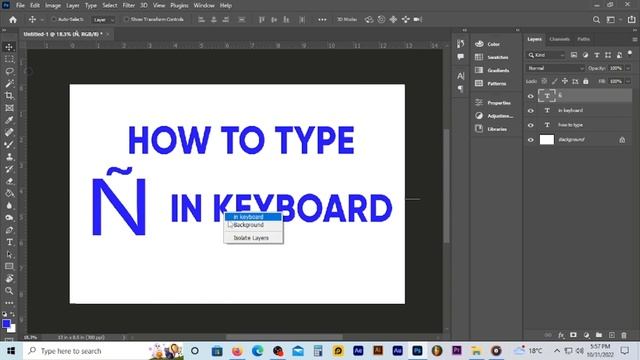640x360 pixels.
Task: Hide the Ñ text layer
Action: point(531,96)
